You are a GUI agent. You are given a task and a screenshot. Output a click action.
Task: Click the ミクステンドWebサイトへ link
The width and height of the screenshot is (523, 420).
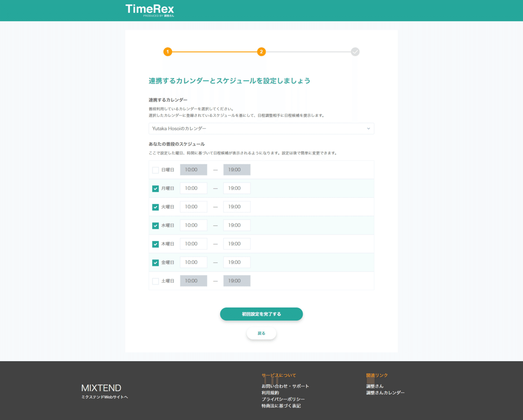[104, 398]
